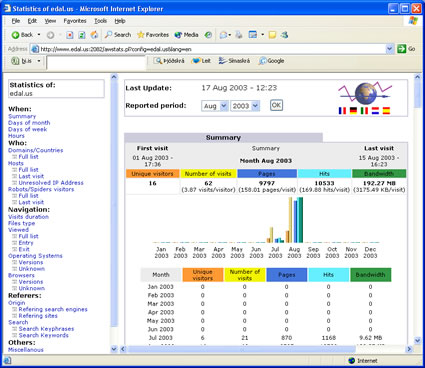425x368 pixels.
Task: Click the bi.is toolbar search input box
Action: 96,63
